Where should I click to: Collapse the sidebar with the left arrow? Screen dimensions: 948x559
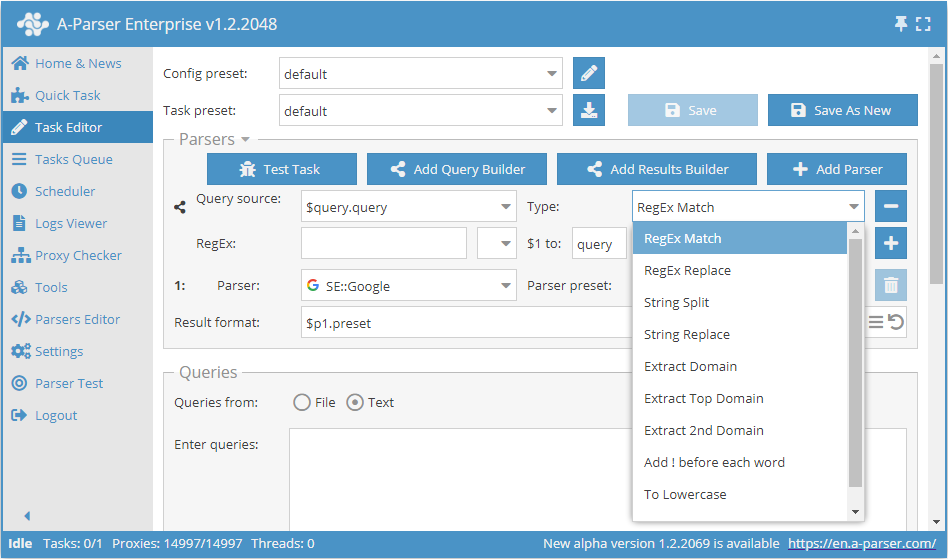27,516
